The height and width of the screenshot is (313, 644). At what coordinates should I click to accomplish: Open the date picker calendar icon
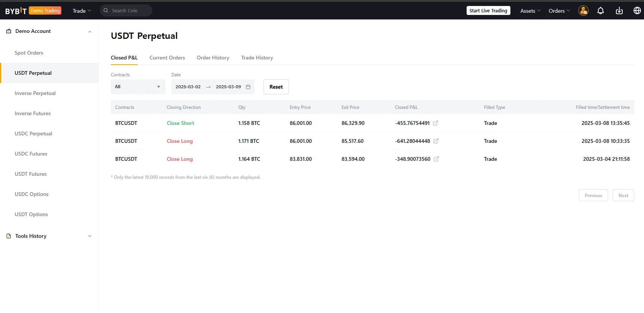[x=248, y=87]
